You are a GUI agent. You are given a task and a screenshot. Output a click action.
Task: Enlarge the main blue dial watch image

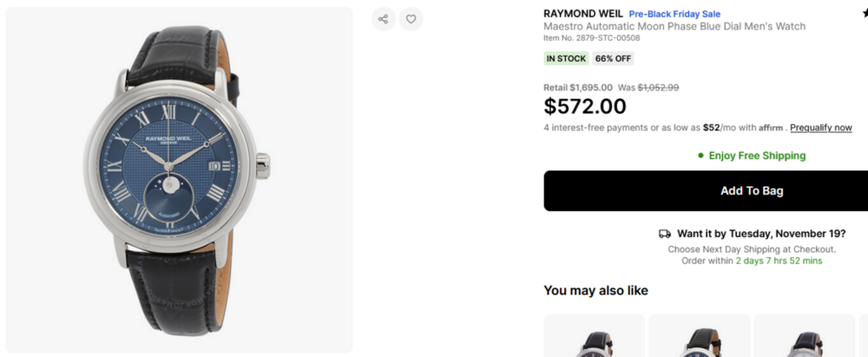[x=179, y=179]
